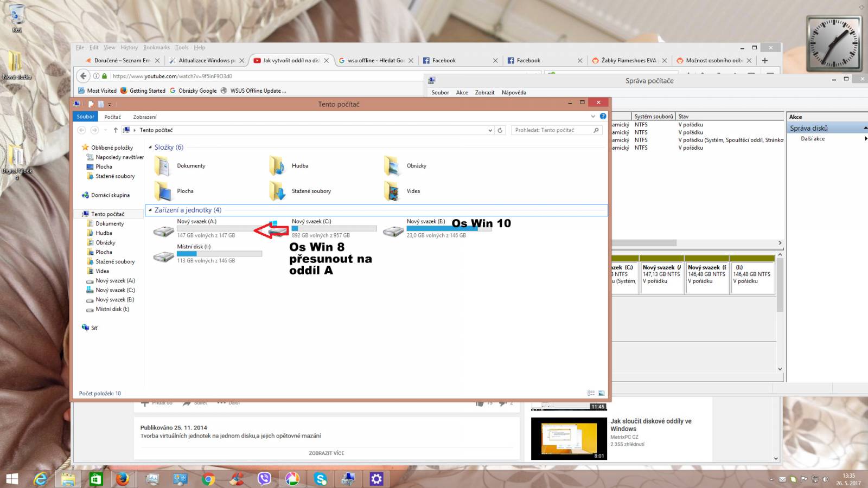Expand the Explorer ribbon with the chevron
The width and height of the screenshot is (868, 488).
pyautogui.click(x=593, y=117)
